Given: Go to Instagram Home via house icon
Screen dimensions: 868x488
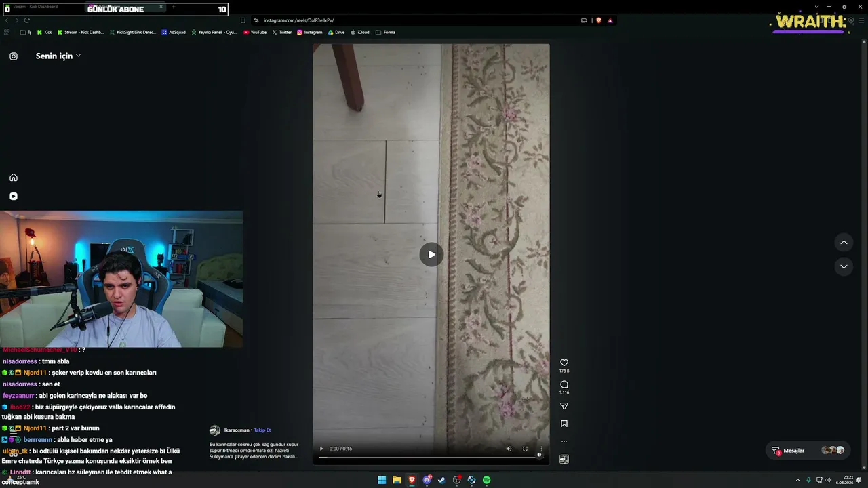Looking at the screenshot, I should click(x=14, y=178).
